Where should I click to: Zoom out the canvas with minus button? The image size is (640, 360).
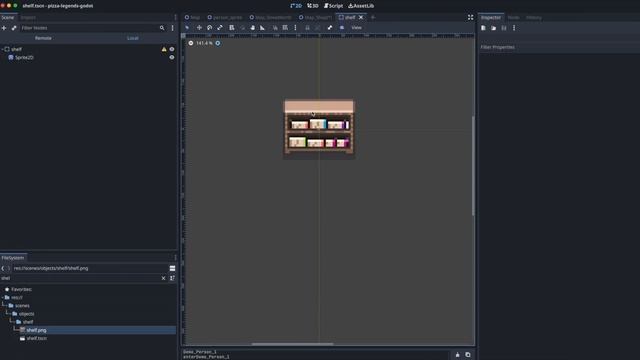pos(191,43)
